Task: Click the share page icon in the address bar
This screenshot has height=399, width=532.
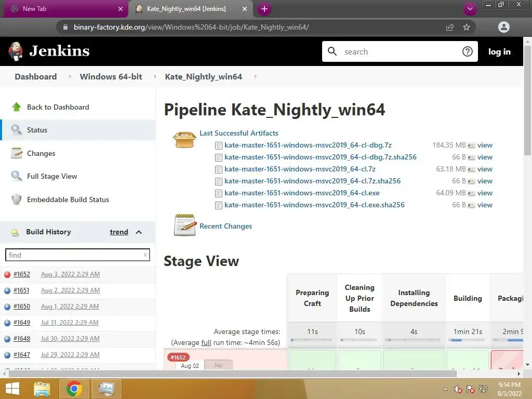Action: tap(450, 27)
